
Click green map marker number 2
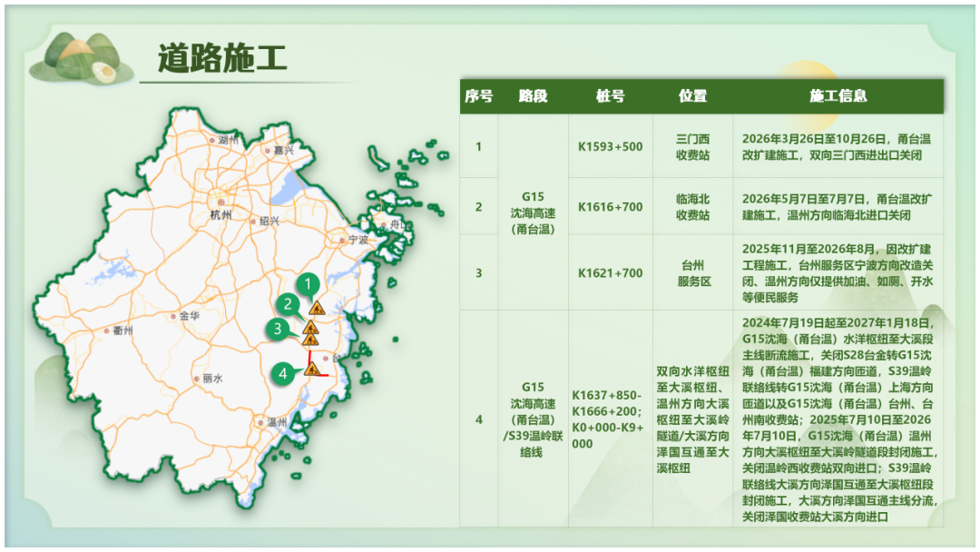coord(288,304)
